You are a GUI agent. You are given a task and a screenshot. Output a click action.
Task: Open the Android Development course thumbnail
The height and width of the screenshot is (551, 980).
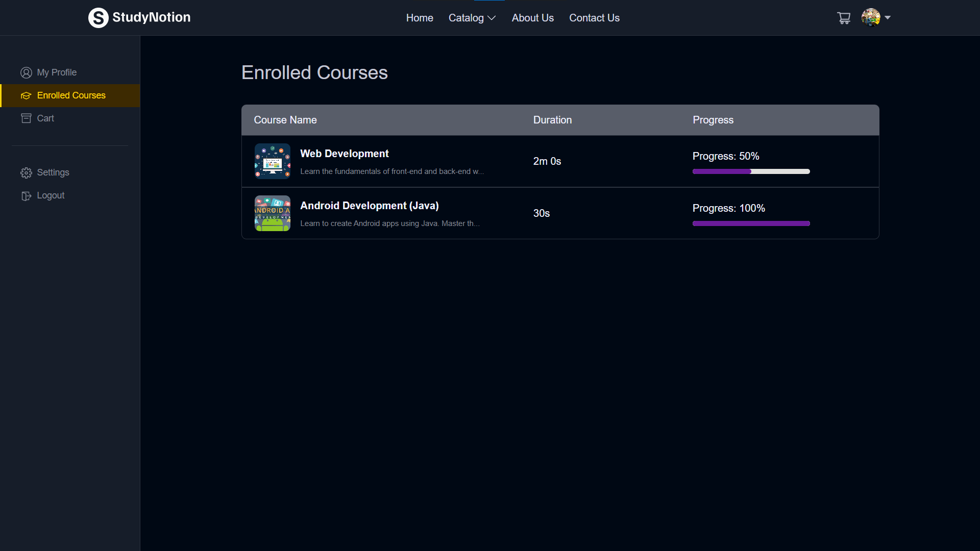[273, 213]
